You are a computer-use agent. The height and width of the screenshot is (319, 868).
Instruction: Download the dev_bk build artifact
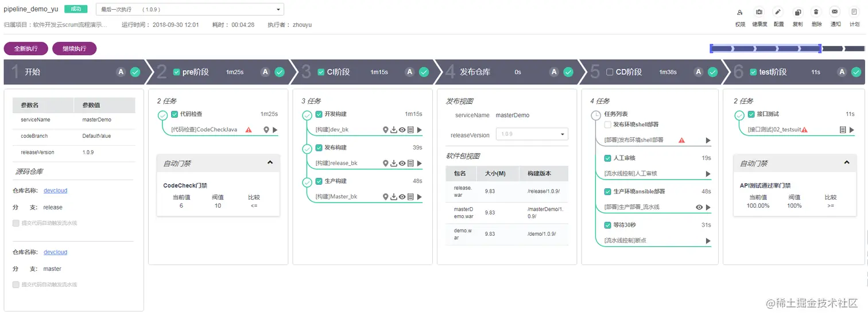pyautogui.click(x=394, y=130)
